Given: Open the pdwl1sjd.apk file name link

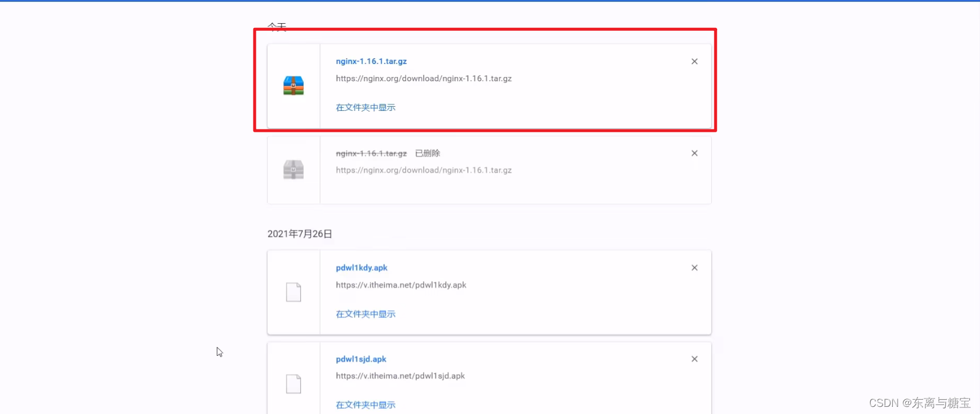Looking at the screenshot, I should (361, 359).
